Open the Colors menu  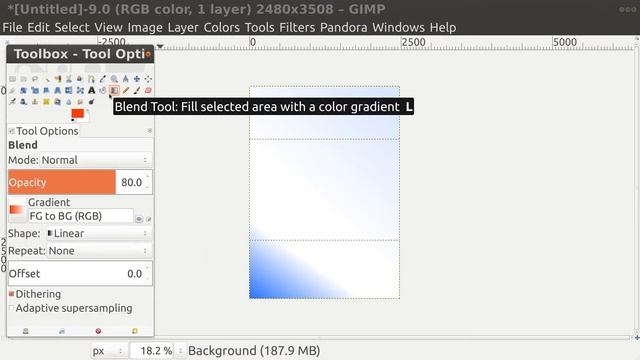(222, 27)
